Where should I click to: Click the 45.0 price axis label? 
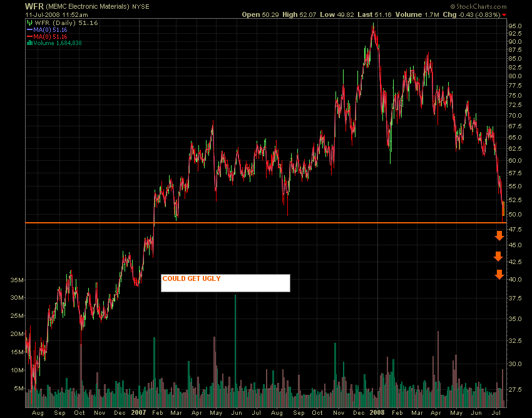514,245
